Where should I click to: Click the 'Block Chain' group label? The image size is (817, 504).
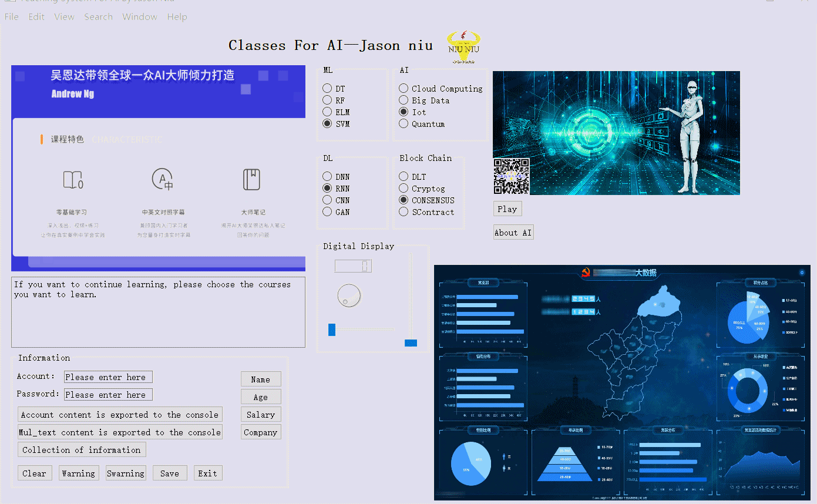426,158
